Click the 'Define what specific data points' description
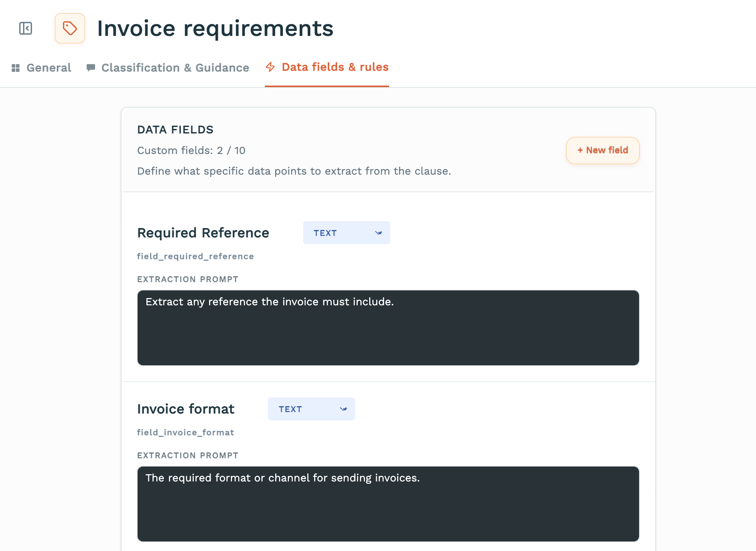 coord(294,171)
